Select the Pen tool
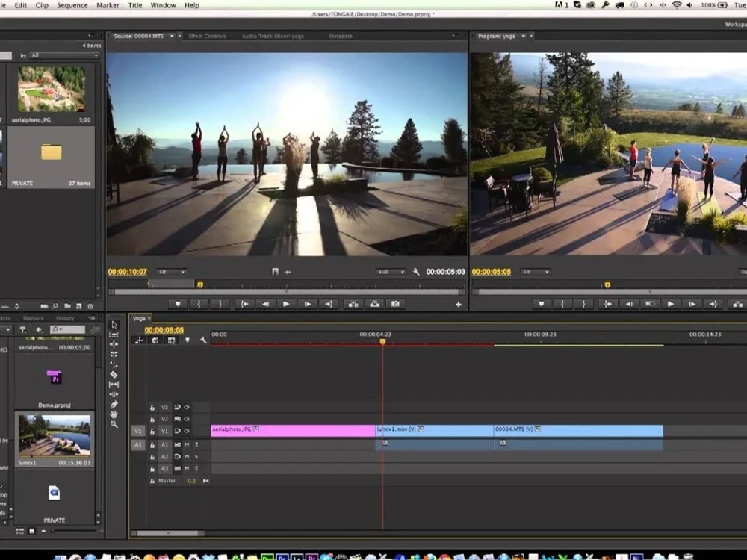This screenshot has height=560, width=747. [114, 404]
